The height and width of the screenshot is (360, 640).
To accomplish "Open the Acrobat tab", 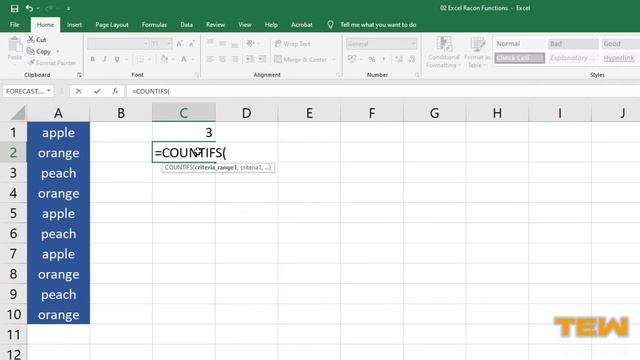I will click(x=302, y=24).
